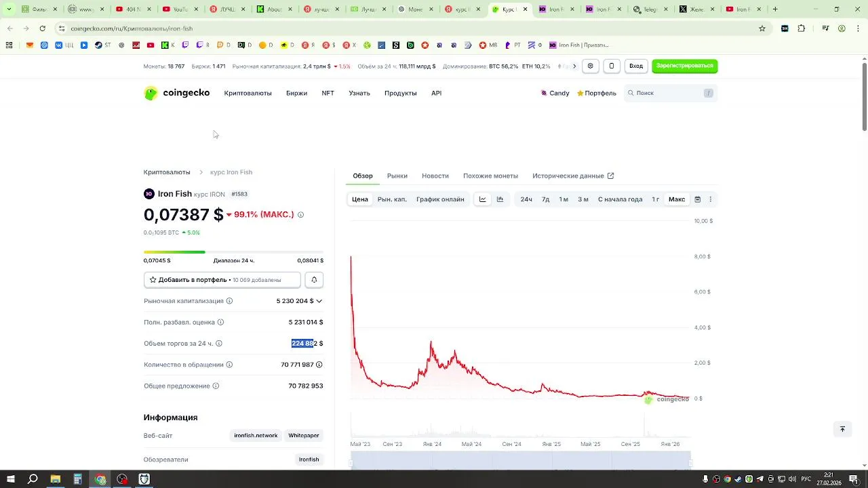Click the scroll-to-top arrow button
The height and width of the screenshot is (488, 868).
842,429
